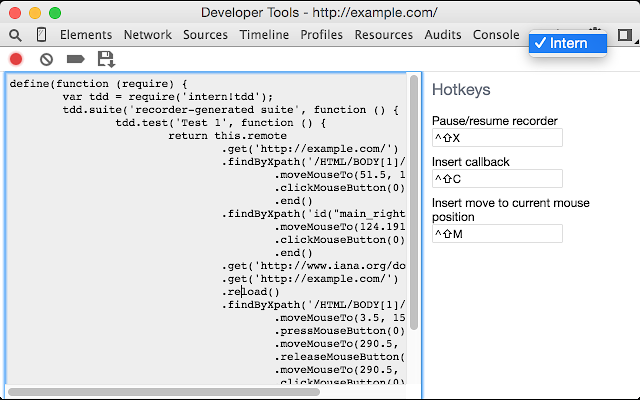Click the "return this.remote" code line

[227, 136]
